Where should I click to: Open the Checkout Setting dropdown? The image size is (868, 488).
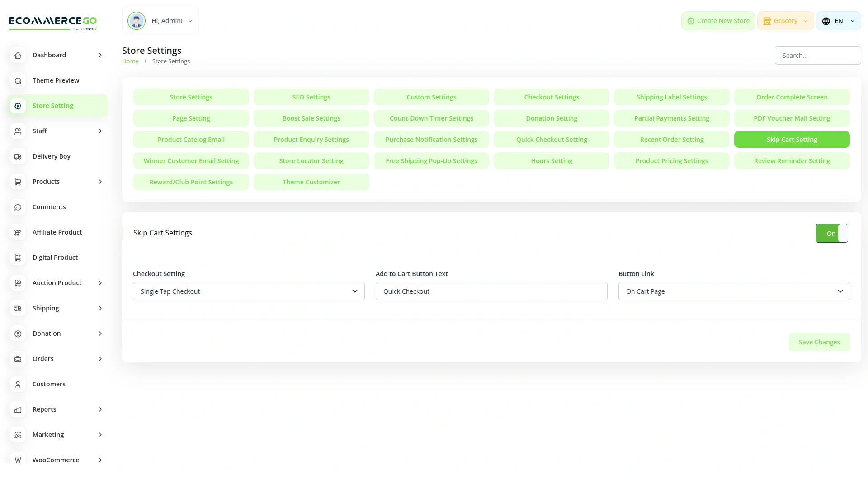249,291
